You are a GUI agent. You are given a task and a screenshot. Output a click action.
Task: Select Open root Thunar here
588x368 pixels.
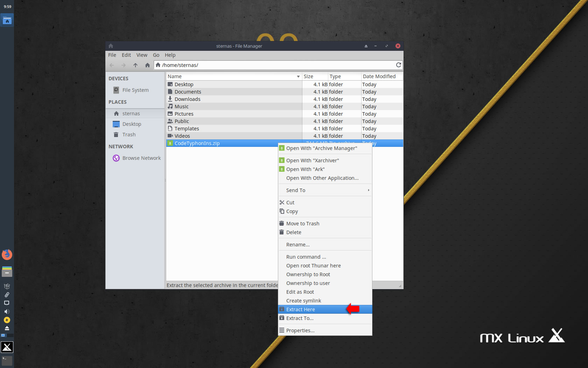click(325, 266)
